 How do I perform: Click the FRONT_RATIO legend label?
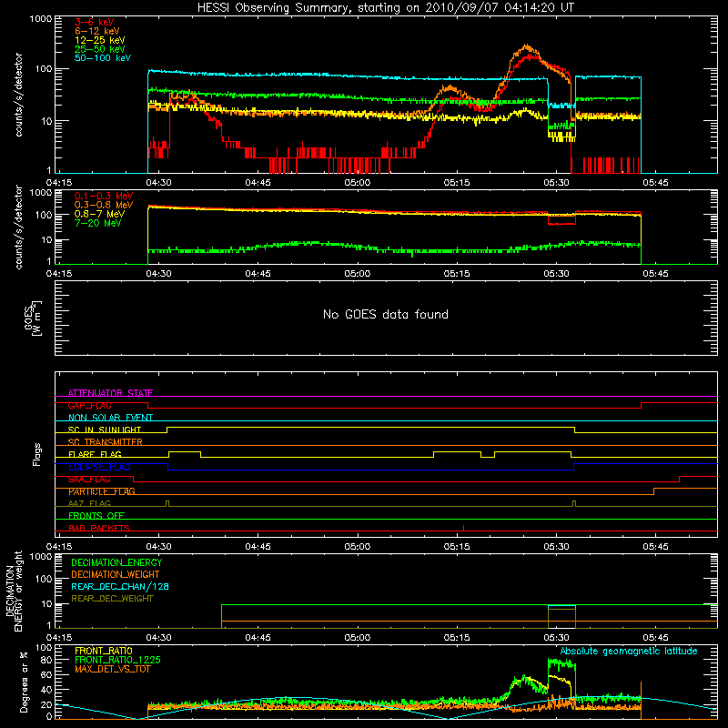(x=104, y=651)
